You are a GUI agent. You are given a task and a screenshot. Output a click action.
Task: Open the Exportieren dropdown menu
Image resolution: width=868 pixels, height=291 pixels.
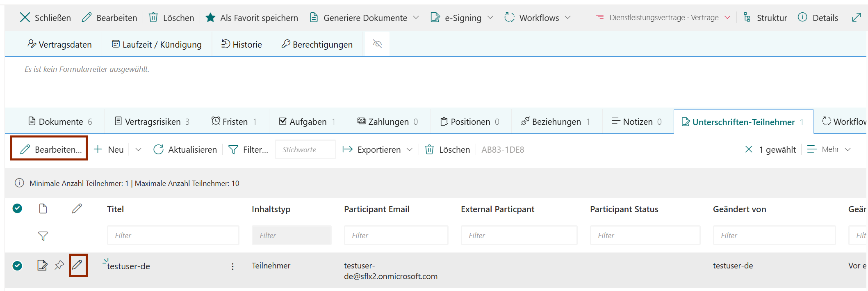(409, 150)
